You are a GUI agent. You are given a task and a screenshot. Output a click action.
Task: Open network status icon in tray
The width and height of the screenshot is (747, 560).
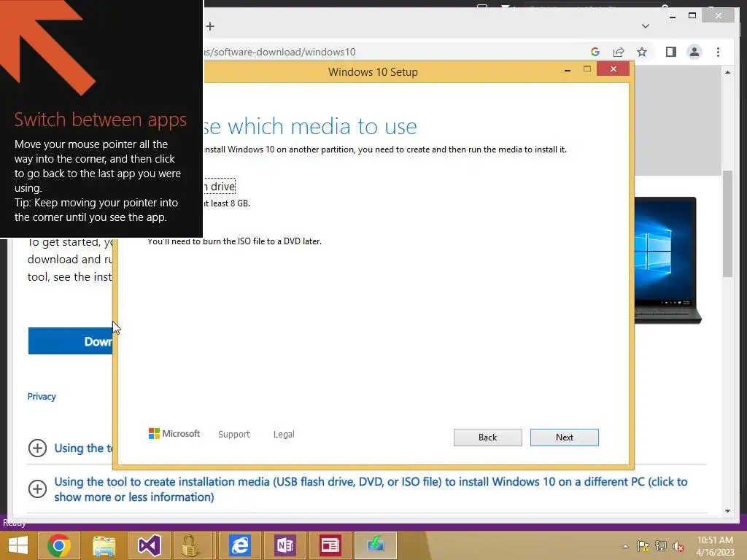click(x=661, y=546)
